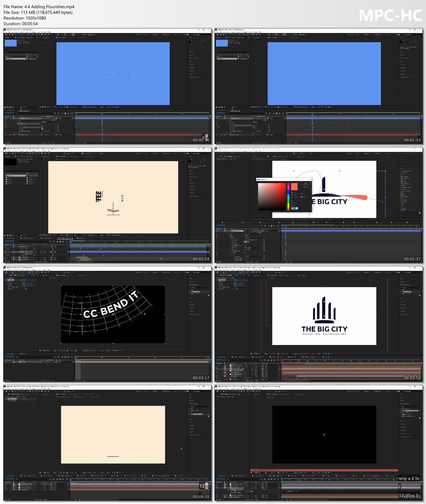426x504 pixels.
Task: Click the blue comp thumbnail in Project panel
Action: [11, 43]
